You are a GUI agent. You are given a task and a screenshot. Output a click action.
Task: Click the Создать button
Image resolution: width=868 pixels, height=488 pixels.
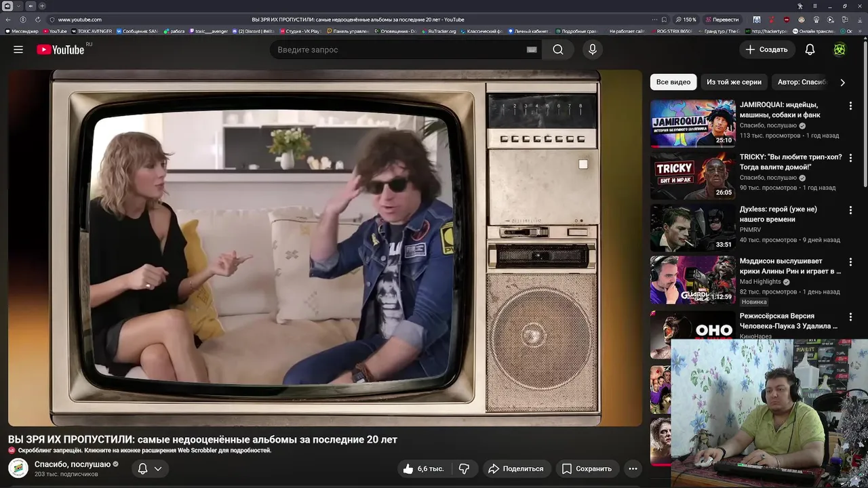coord(766,49)
